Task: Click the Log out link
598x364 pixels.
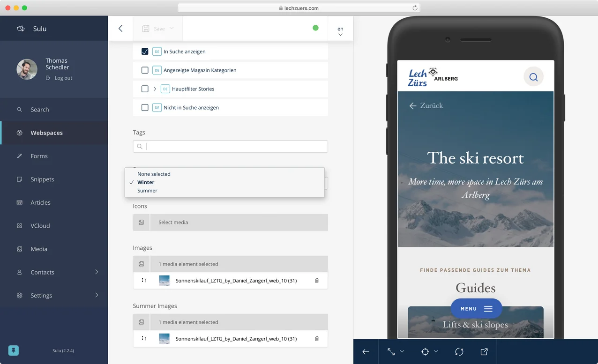Action: coord(63,78)
